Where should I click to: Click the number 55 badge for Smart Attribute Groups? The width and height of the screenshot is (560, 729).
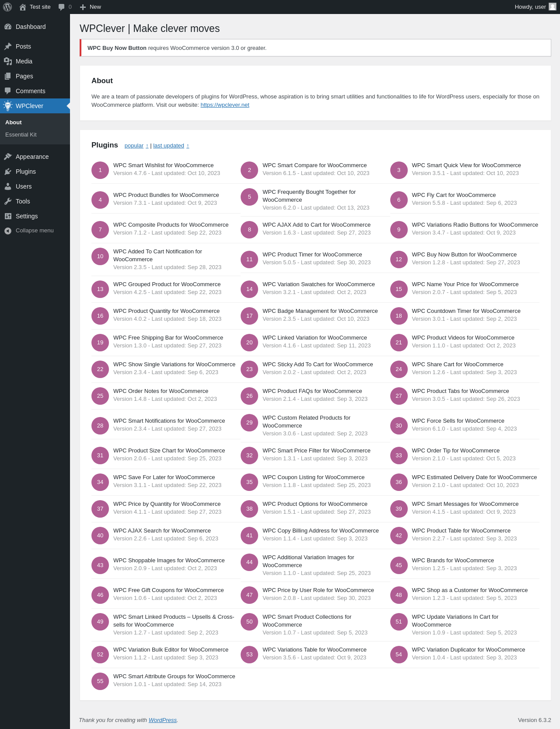point(100,681)
